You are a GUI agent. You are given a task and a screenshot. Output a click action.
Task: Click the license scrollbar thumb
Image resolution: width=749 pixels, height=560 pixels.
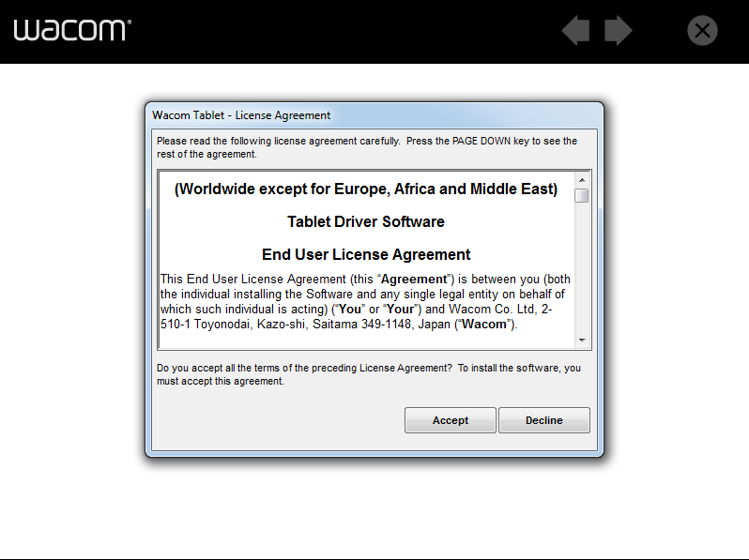582,196
